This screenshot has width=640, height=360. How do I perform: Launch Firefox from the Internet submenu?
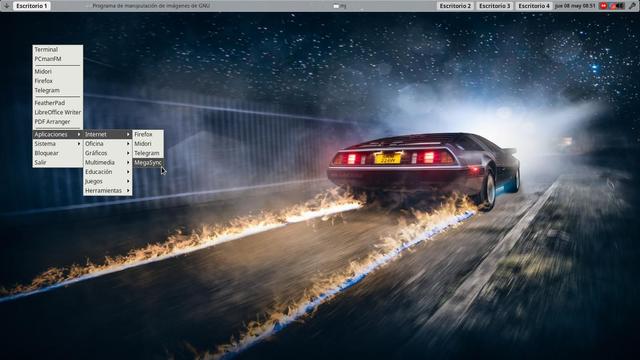coord(148,134)
